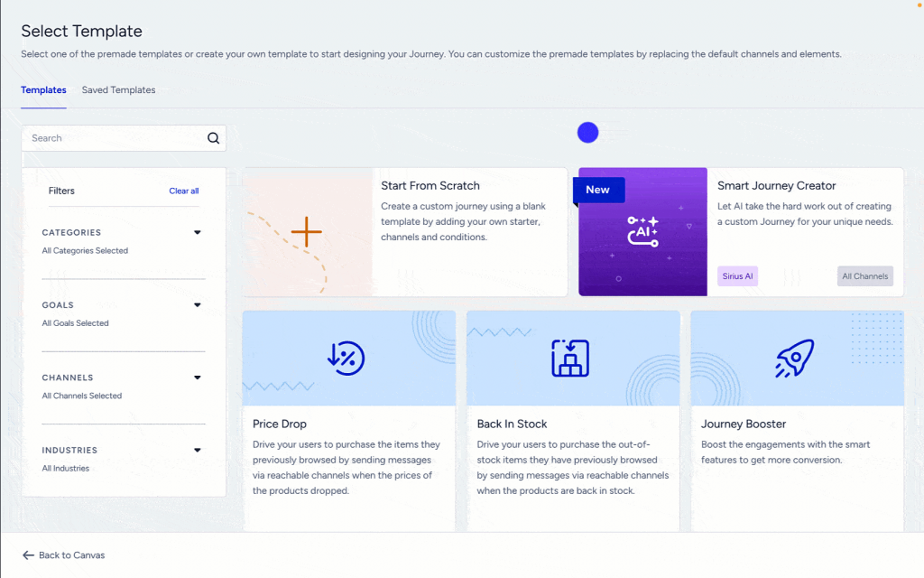Click inside the Search input field
Viewport: 924px width, 578px height.
(x=108, y=137)
